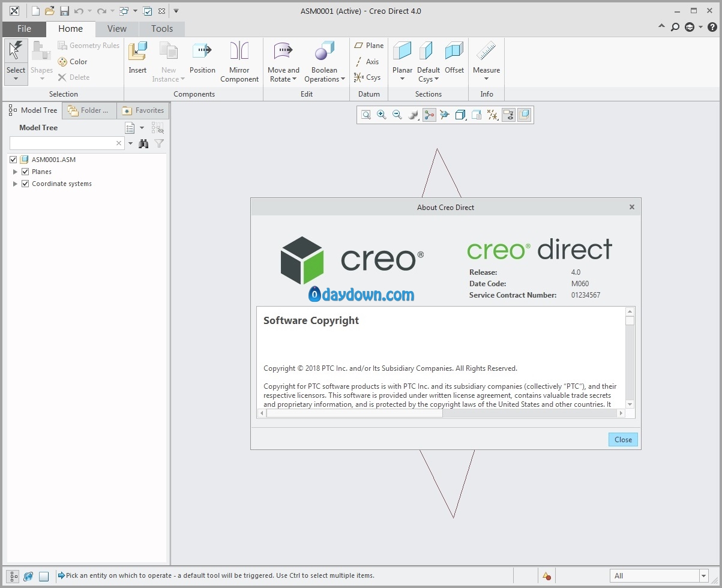The height and width of the screenshot is (588, 722).
Task: Toggle the full screen square icon in status bar
Action: pyautogui.click(x=44, y=576)
